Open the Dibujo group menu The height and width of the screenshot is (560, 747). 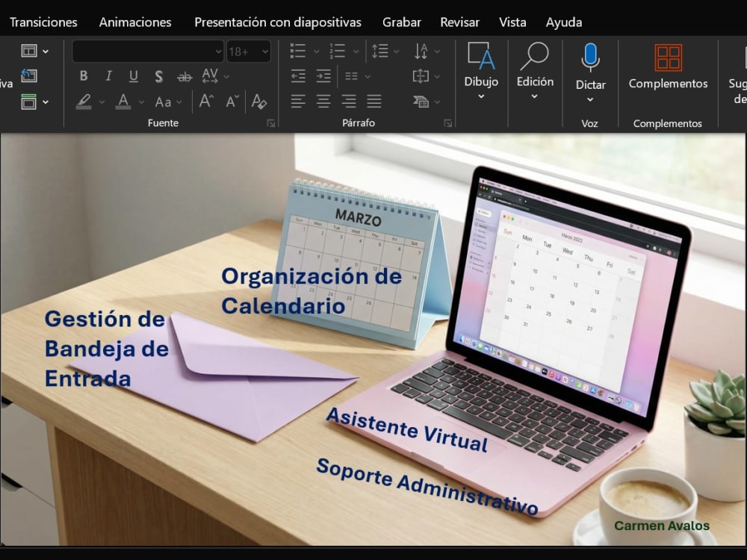[x=481, y=70]
